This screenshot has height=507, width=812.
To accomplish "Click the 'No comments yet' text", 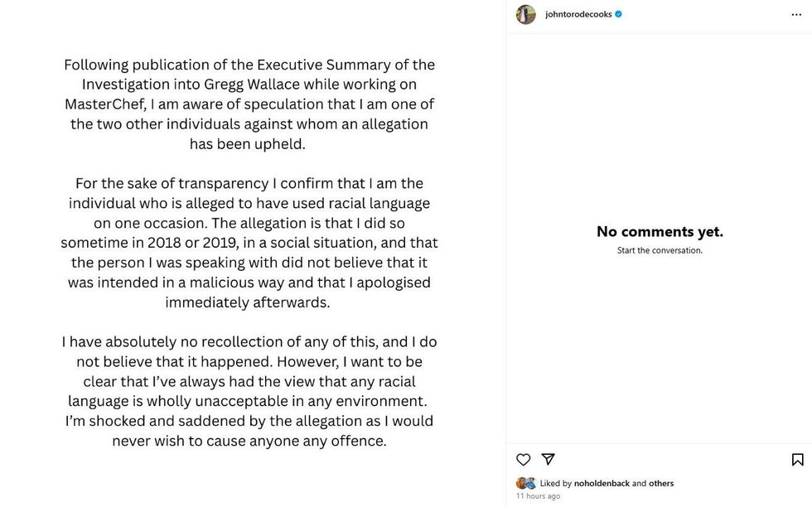I will point(659,231).
